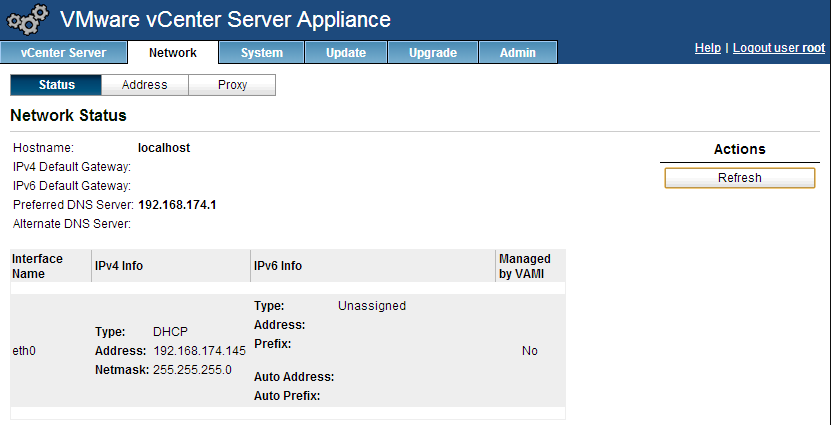Click the Auto Prefix label
The width and height of the screenshot is (831, 425).
pos(287,396)
